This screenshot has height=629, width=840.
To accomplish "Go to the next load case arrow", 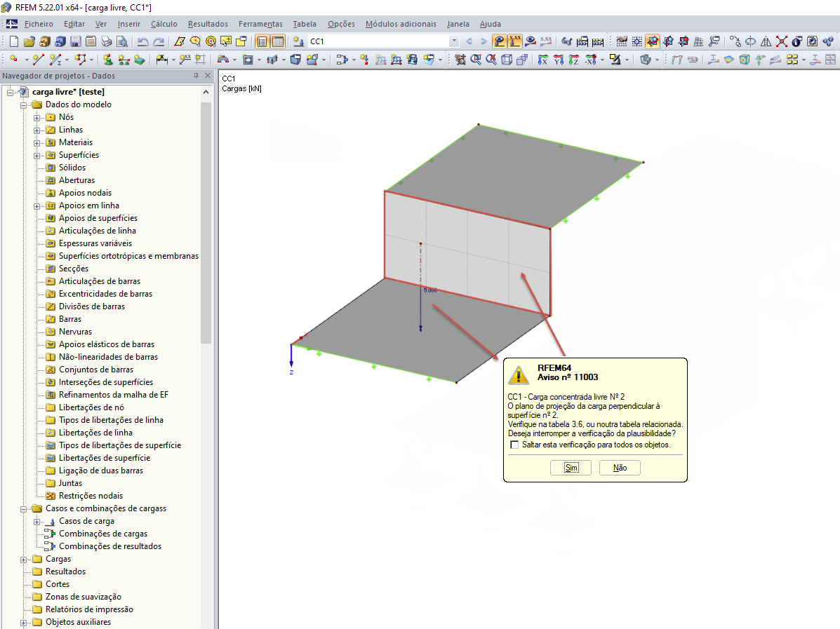I will coord(484,41).
